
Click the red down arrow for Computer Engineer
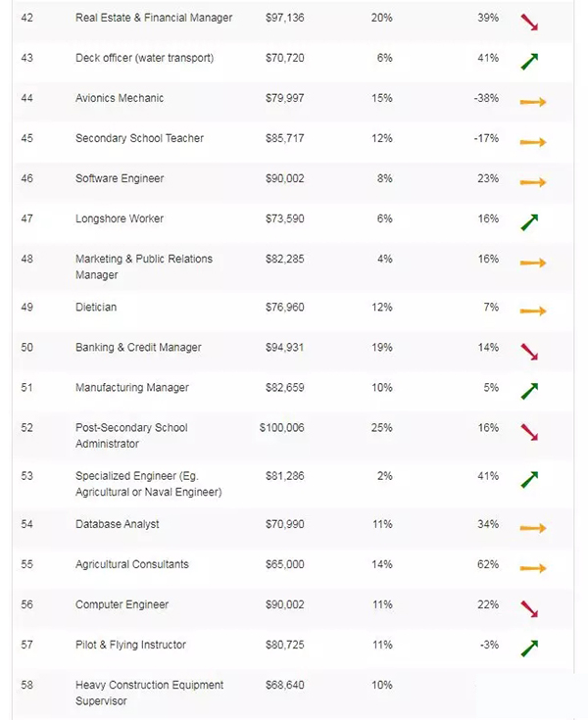point(529,608)
